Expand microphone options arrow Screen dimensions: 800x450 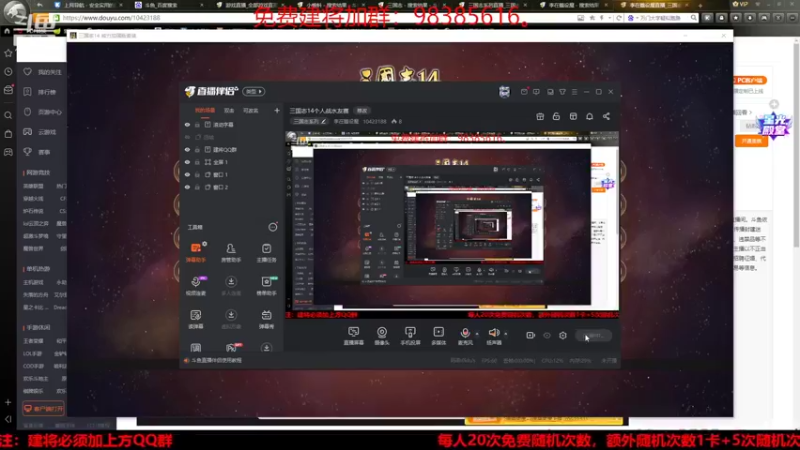click(477, 334)
